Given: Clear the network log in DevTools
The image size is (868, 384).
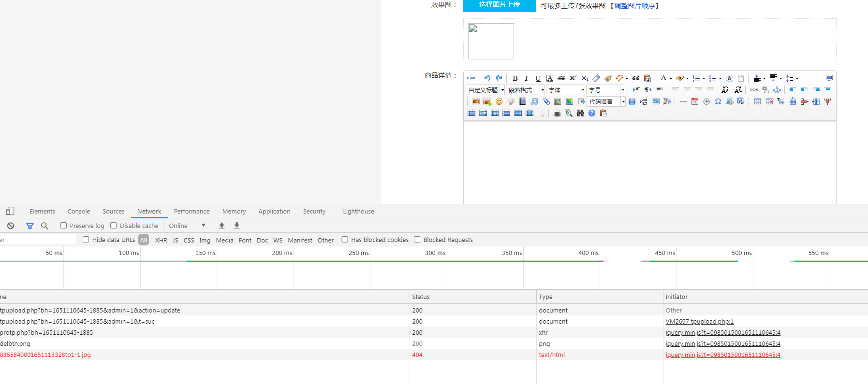Looking at the screenshot, I should pos(11,226).
